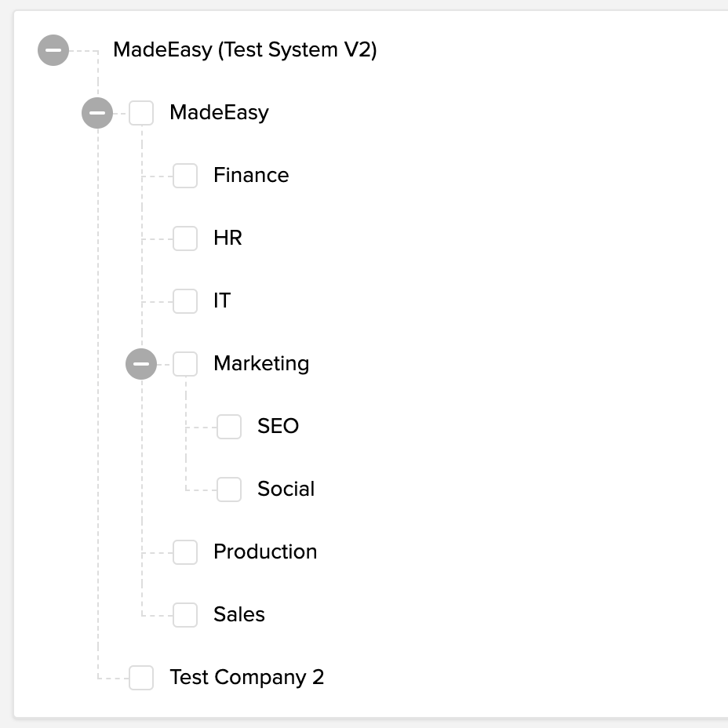Image resolution: width=728 pixels, height=728 pixels.
Task: Click the Test Company 2 label
Action: [x=246, y=677]
